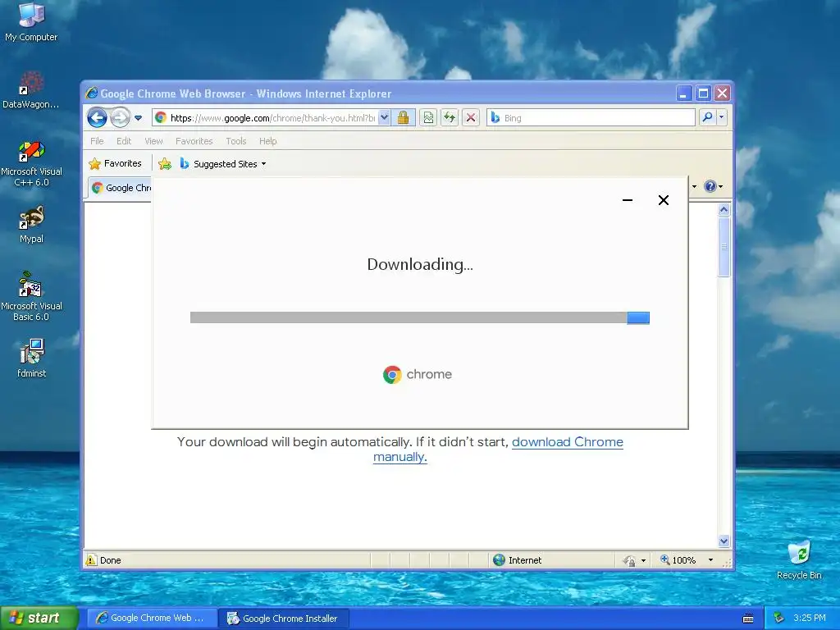
Task: Click the Internet Explorer Back button
Action: click(x=97, y=117)
